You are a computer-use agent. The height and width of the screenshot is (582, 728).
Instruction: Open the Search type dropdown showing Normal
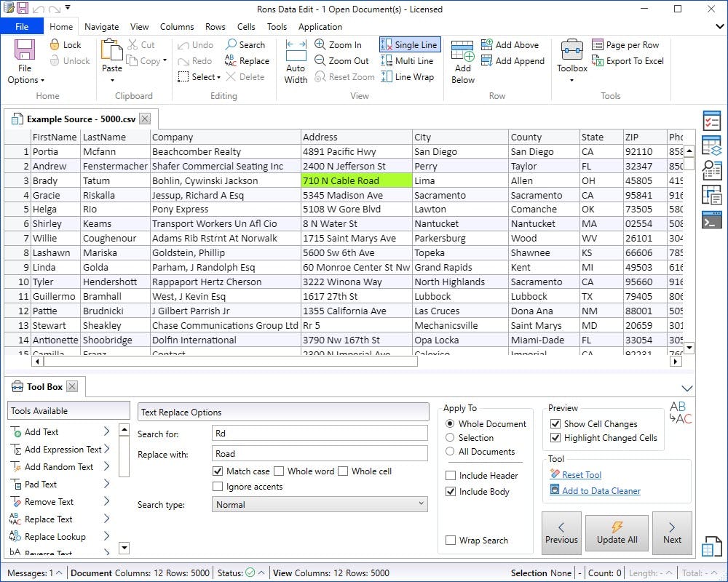point(319,505)
